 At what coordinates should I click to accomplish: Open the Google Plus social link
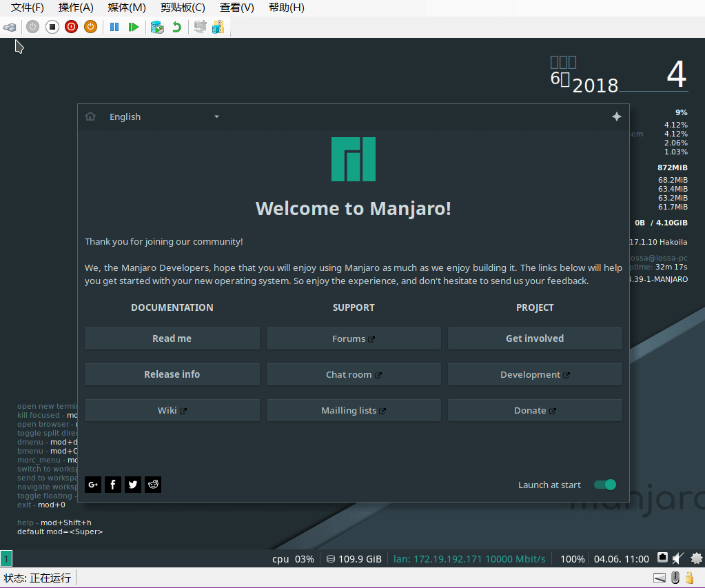click(x=93, y=485)
